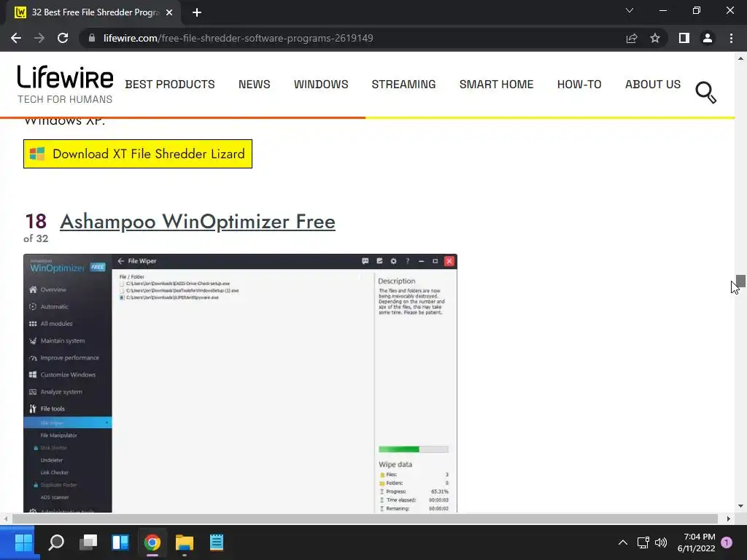Bookmark this page with the star icon

click(655, 38)
